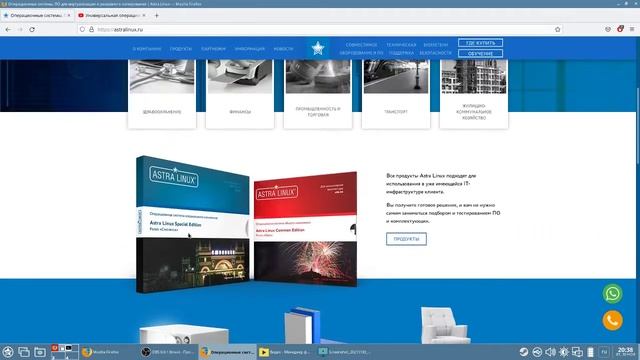Bookmark this page with the star icon
The image size is (640, 360).
click(x=558, y=29)
